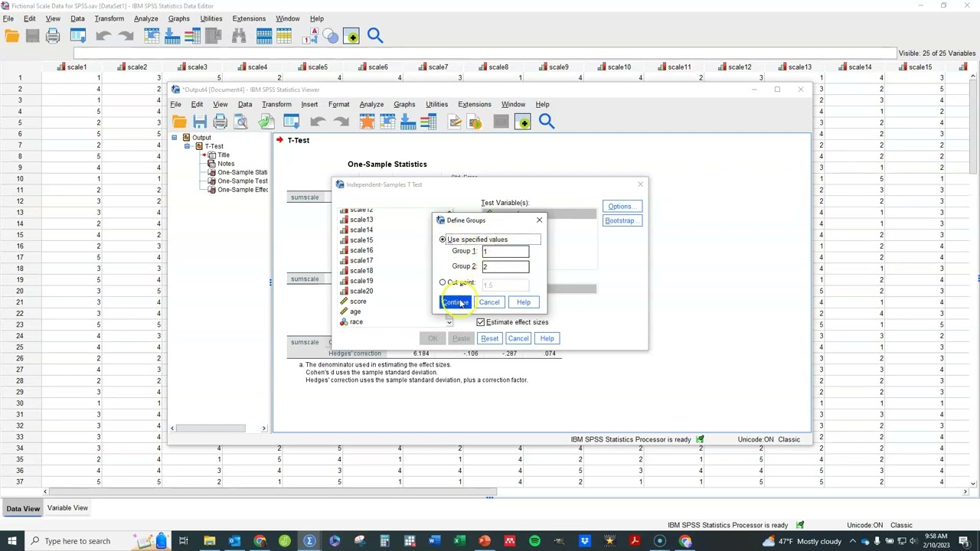Click Variables info icon in Data Editor toolbar
The width and height of the screenshot is (980, 551).
[x=193, y=36]
